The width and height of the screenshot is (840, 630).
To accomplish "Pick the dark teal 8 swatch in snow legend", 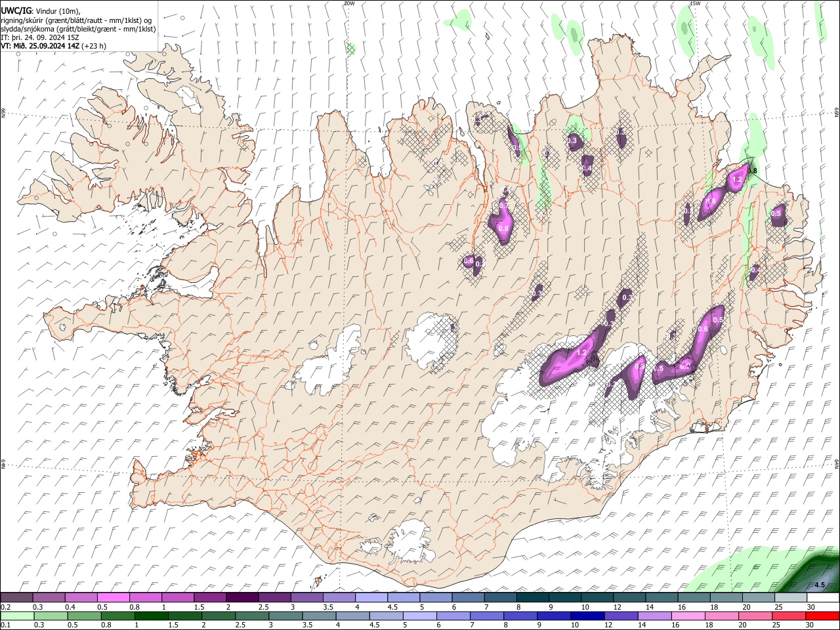I will (x=533, y=597).
